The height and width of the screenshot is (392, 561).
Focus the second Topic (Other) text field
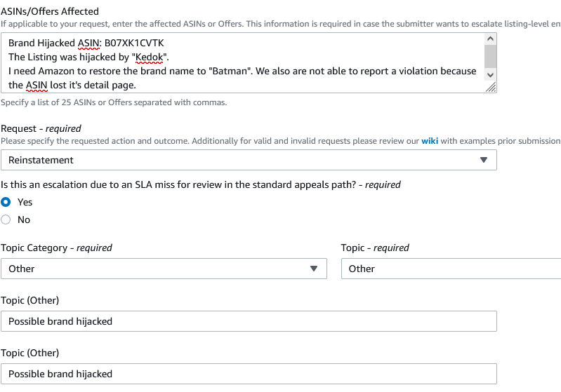tap(249, 374)
